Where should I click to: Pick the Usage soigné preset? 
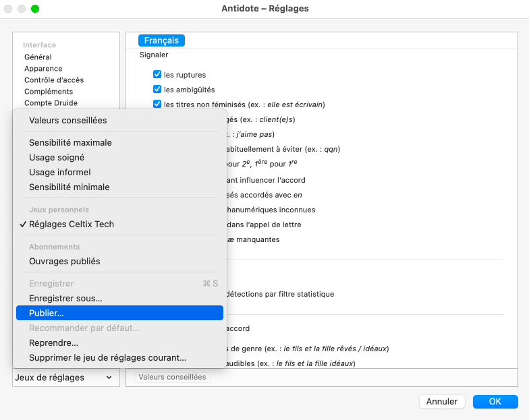[x=57, y=157]
